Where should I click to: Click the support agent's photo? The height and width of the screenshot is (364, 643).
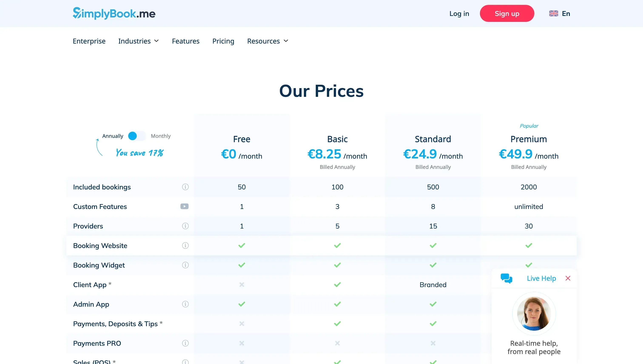coord(534,313)
